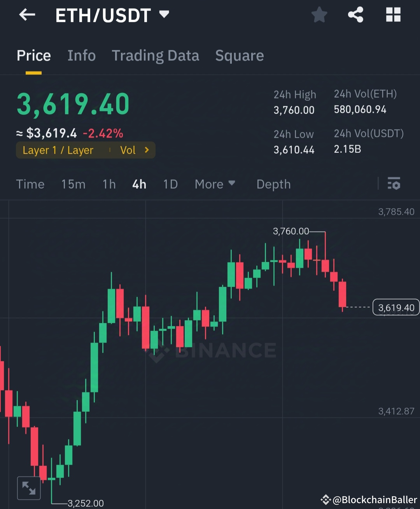Open the @BlockchainBaller Binance diamond icon
The image size is (420, 509).
click(x=326, y=499)
